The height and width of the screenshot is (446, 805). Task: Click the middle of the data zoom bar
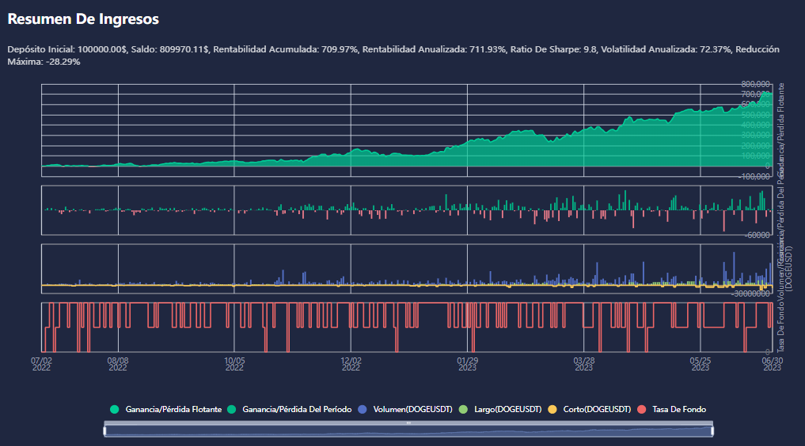coord(408,430)
